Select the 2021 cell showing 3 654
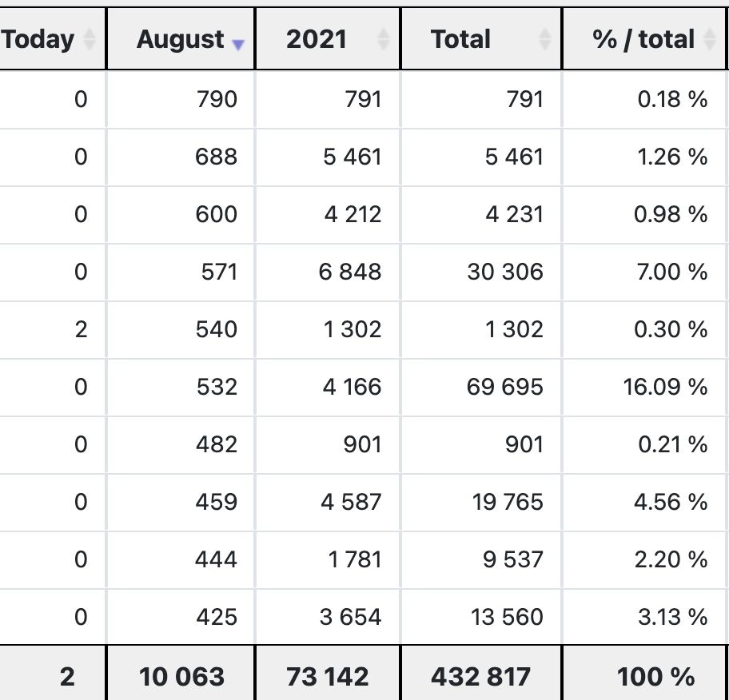Screen dimensions: 729x700 coord(328,617)
